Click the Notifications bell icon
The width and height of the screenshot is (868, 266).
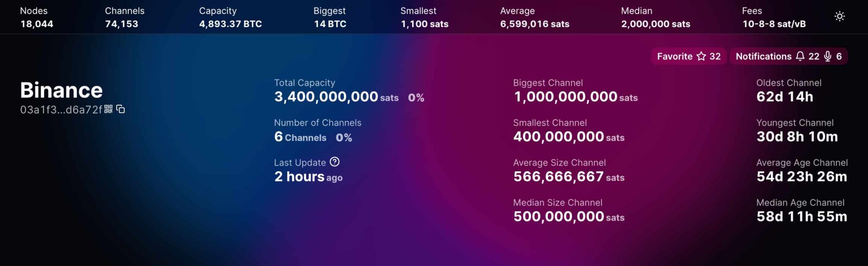click(800, 56)
